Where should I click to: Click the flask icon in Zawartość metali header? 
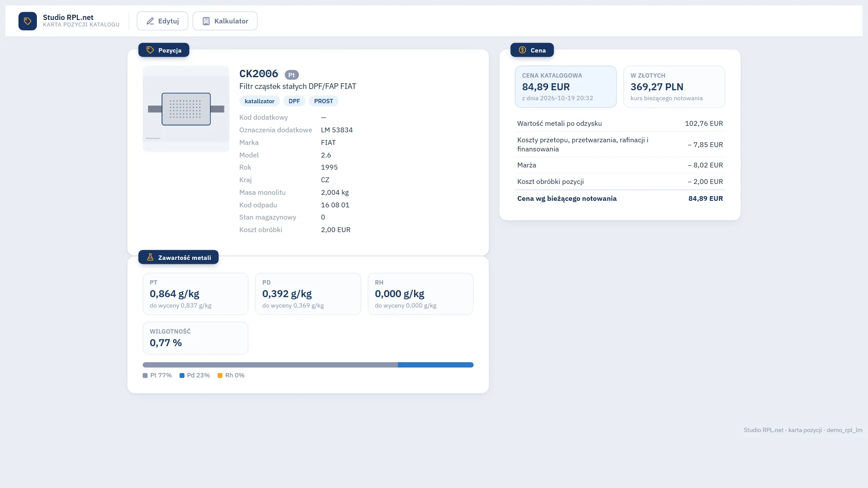150,257
